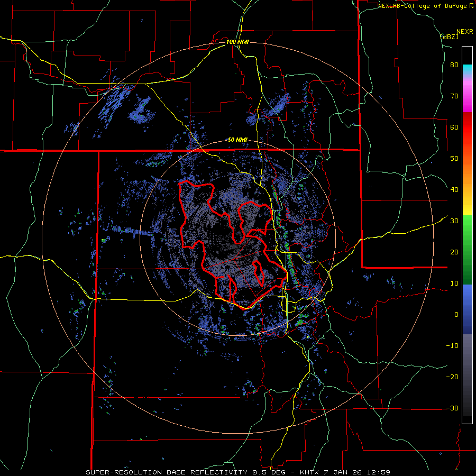Click the 50 NMI range ring label

(x=237, y=140)
